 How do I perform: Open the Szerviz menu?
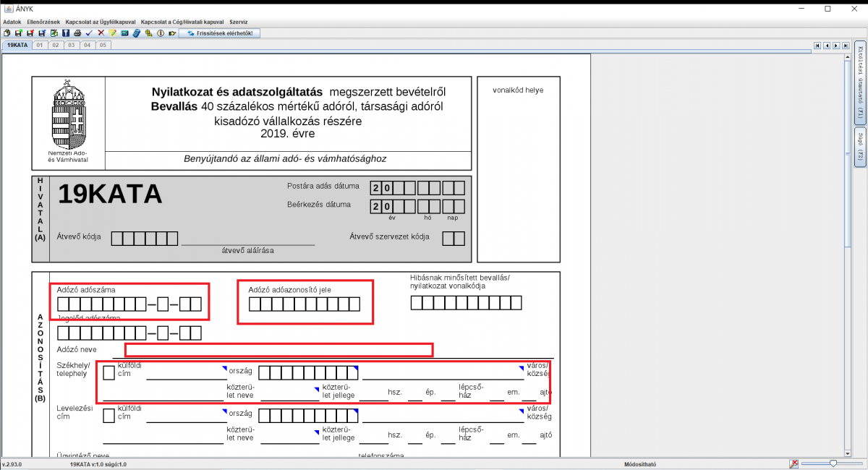[x=239, y=22]
